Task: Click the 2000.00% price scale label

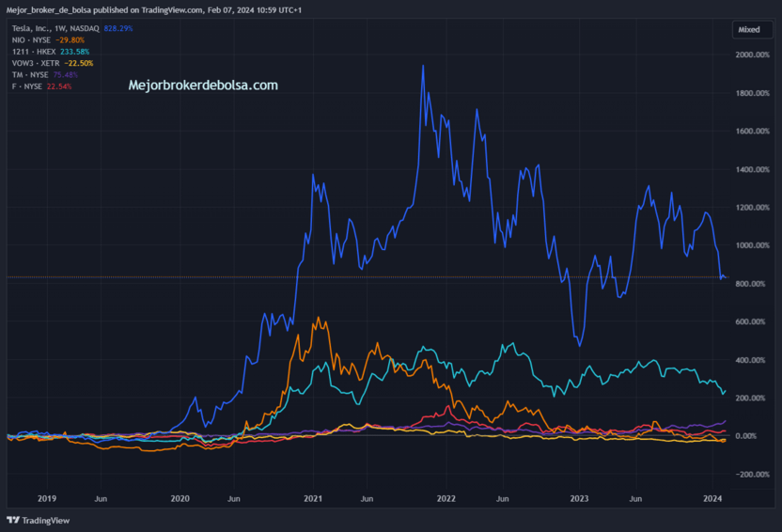Action: [752, 55]
